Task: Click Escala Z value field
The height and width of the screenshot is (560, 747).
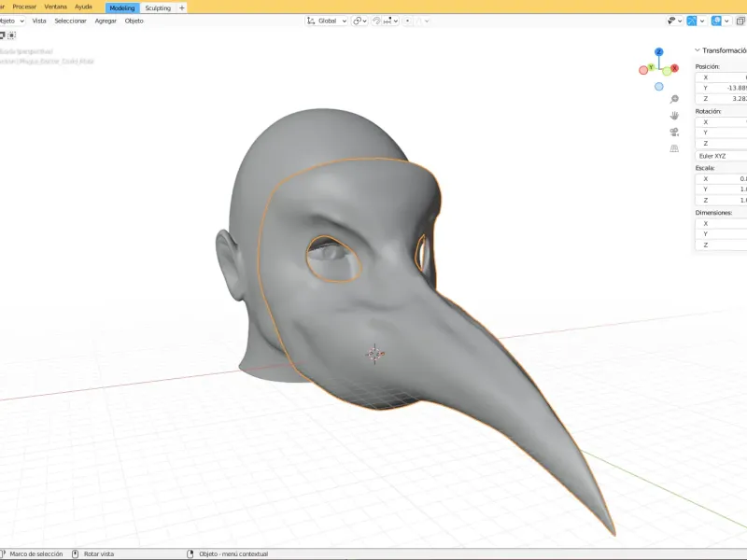Action: (721, 200)
